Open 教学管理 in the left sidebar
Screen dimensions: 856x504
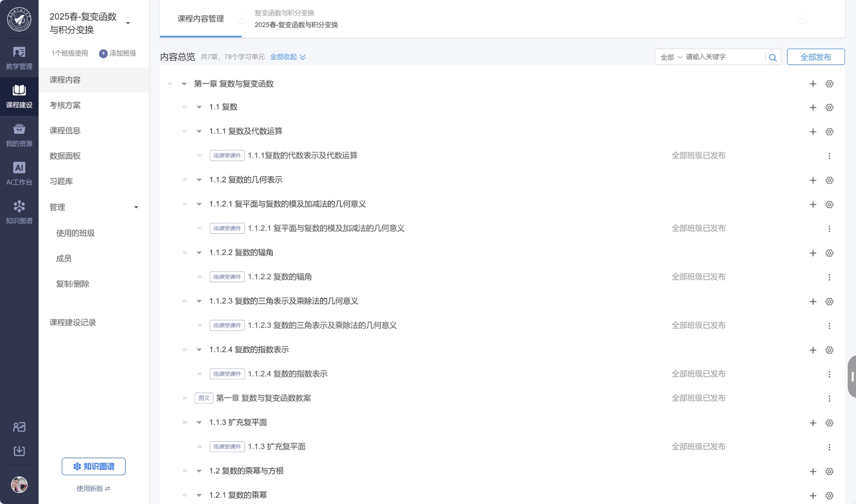click(19, 58)
